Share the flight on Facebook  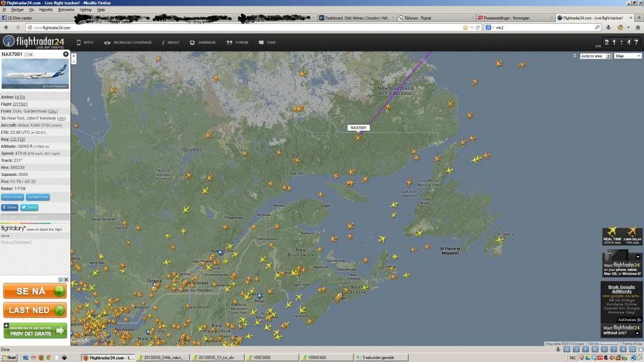click(x=10, y=207)
